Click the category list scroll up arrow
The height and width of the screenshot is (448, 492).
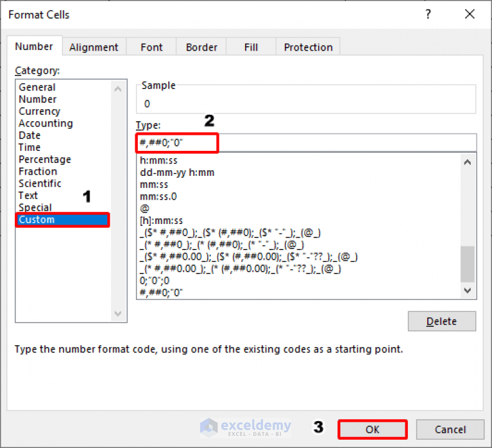pos(118,89)
